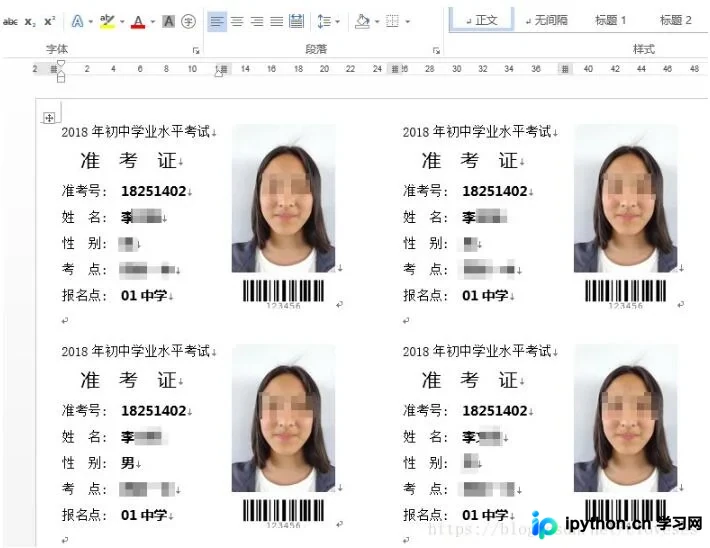Click the 字体 group label
710x548 pixels.
(x=57, y=49)
